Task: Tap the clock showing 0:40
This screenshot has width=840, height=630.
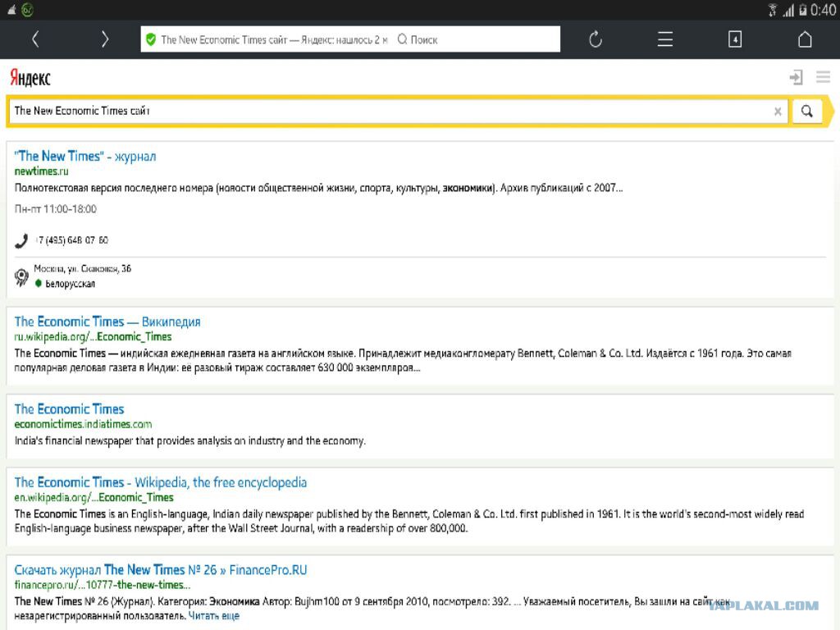Action: pos(823,10)
